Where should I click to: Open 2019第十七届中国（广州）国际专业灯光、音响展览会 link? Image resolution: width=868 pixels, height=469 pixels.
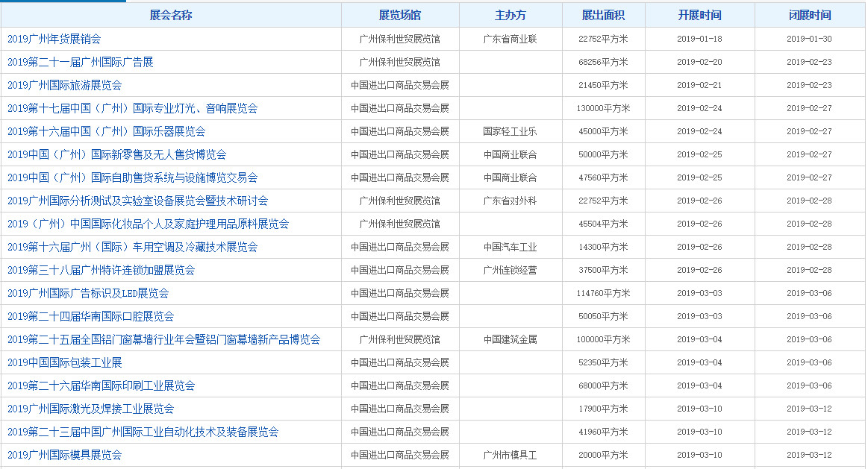pos(133,108)
